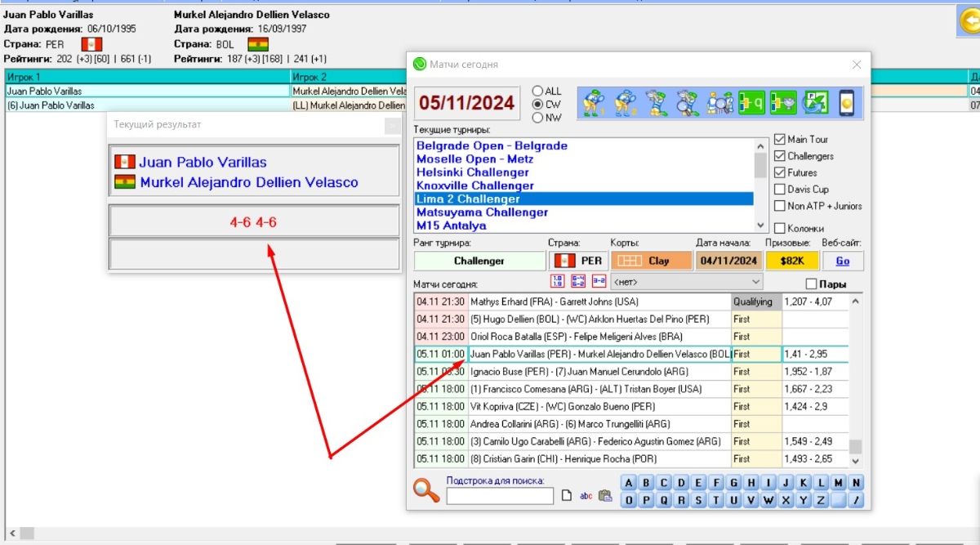Screen dimensions: 980x545
Task: Click the Player 2 tennis figure icon
Action: pyautogui.click(x=625, y=102)
